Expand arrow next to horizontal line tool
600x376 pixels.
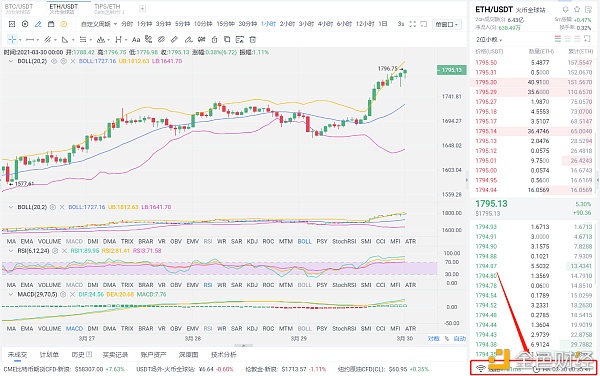coord(38,40)
